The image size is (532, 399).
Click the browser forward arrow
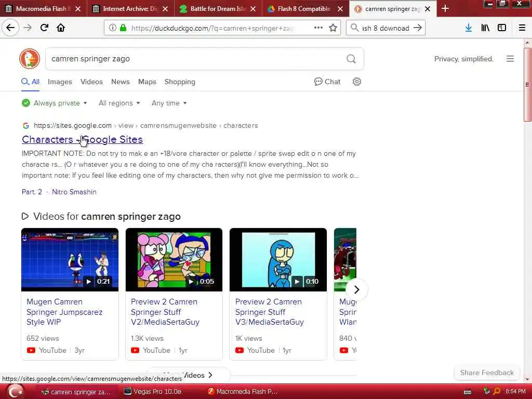(x=28, y=28)
